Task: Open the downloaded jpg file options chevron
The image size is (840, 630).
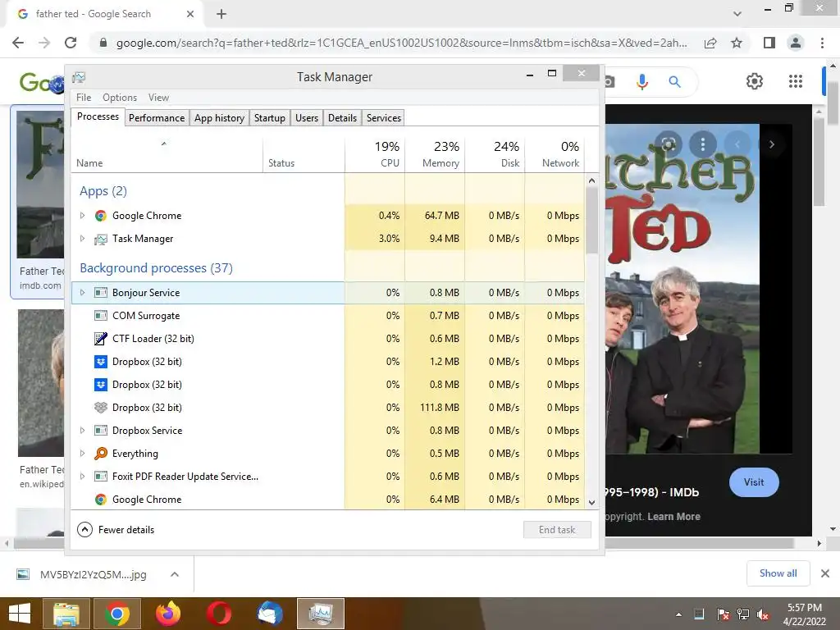Action: click(x=175, y=574)
